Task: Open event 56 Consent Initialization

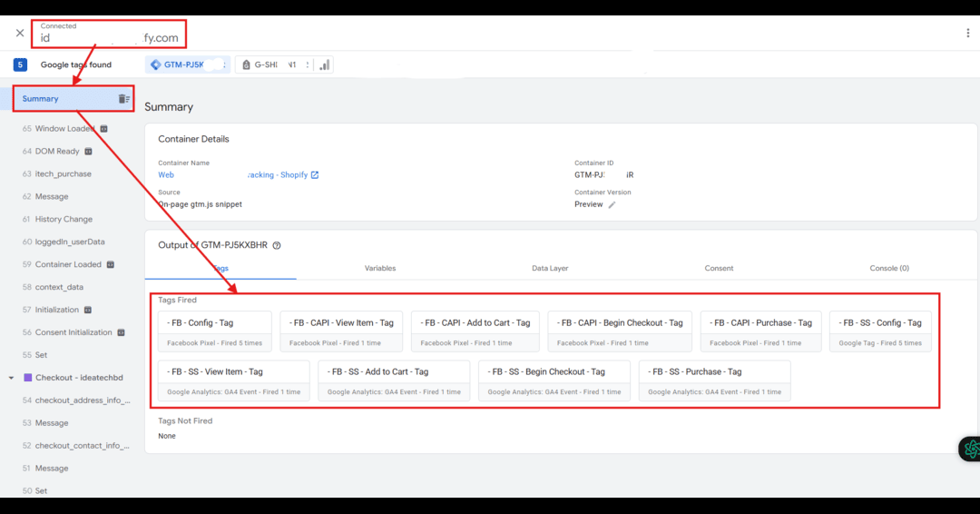Action: [67, 332]
